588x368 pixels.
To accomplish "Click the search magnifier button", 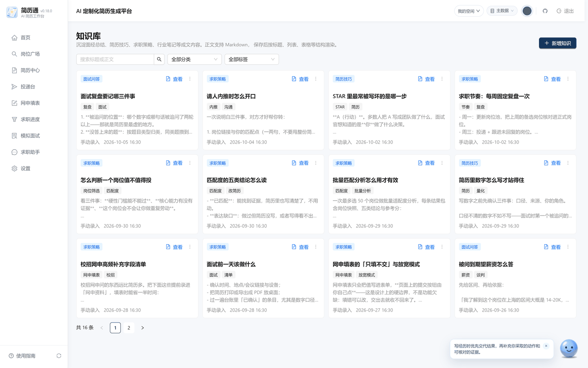I will click(x=159, y=59).
